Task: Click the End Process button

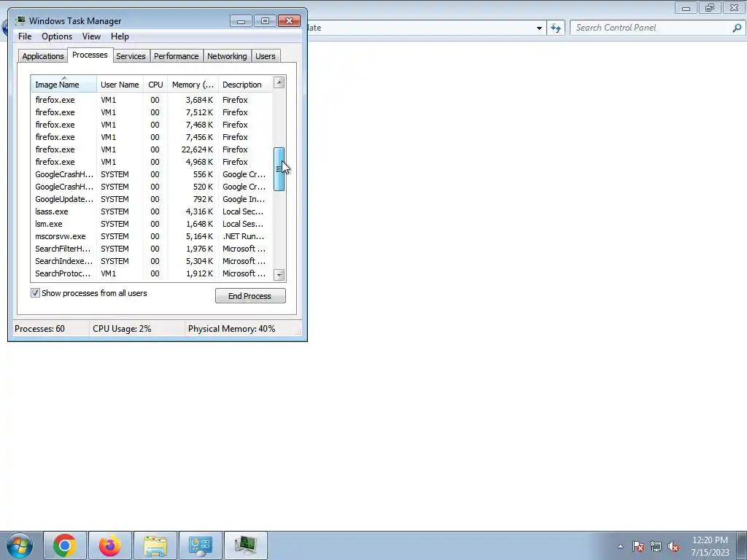Action: pos(250,296)
